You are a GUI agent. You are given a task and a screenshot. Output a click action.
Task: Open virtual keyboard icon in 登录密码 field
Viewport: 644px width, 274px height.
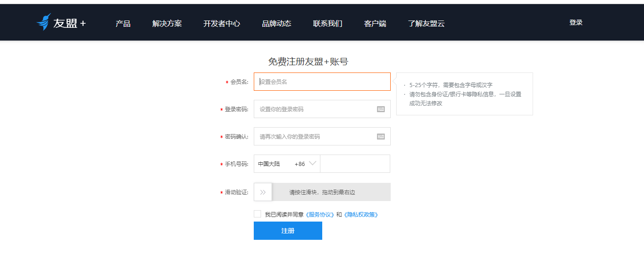tap(381, 109)
